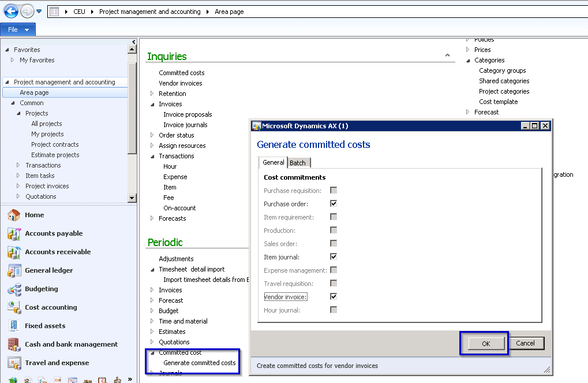Uncheck the Purchase order checkbox

tap(334, 204)
